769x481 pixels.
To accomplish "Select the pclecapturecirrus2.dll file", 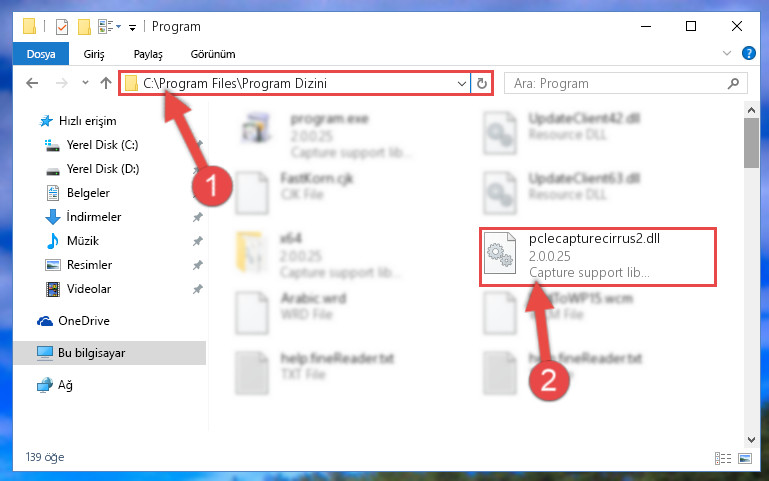I will click(598, 256).
